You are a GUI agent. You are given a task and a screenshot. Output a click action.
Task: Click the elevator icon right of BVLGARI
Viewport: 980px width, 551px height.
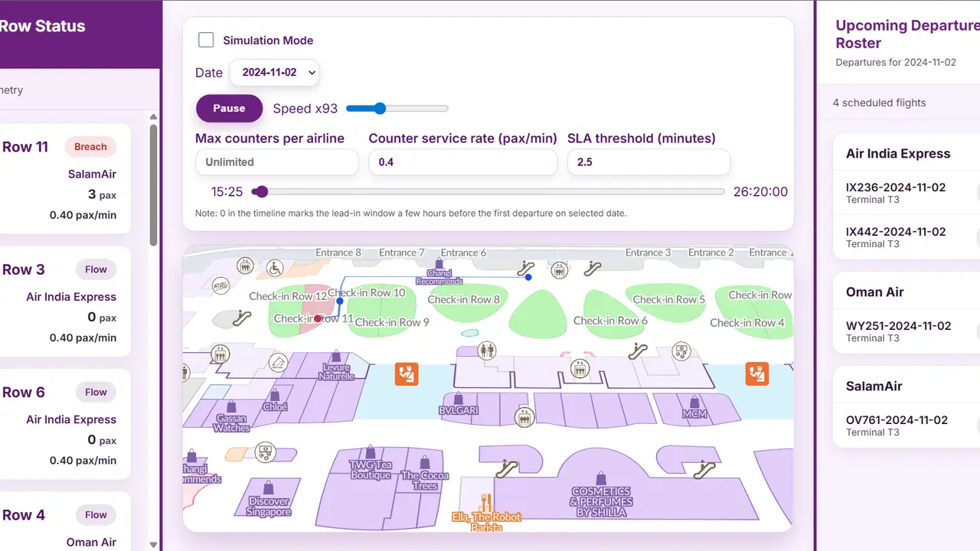point(524,418)
